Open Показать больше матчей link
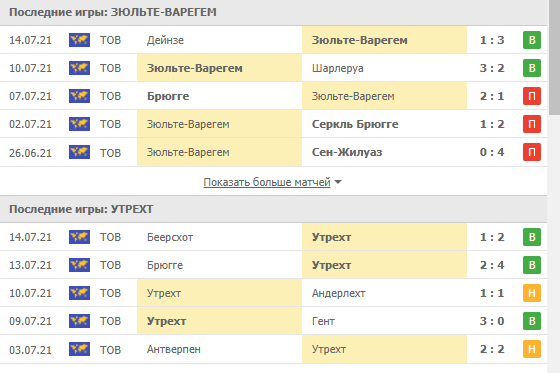 [267, 182]
